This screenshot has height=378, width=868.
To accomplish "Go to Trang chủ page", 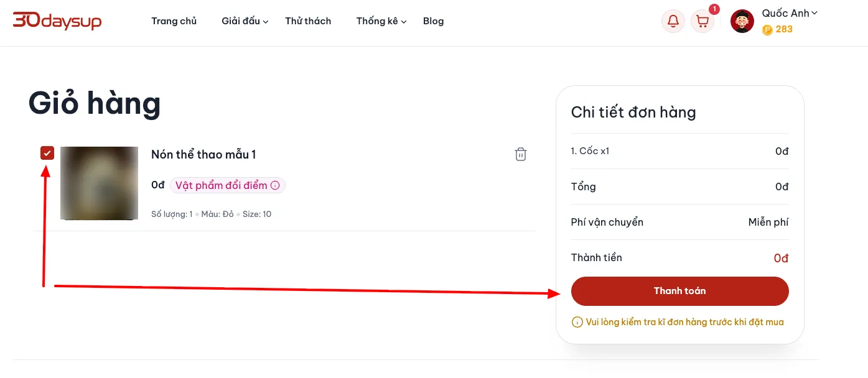I will pyautogui.click(x=174, y=21).
